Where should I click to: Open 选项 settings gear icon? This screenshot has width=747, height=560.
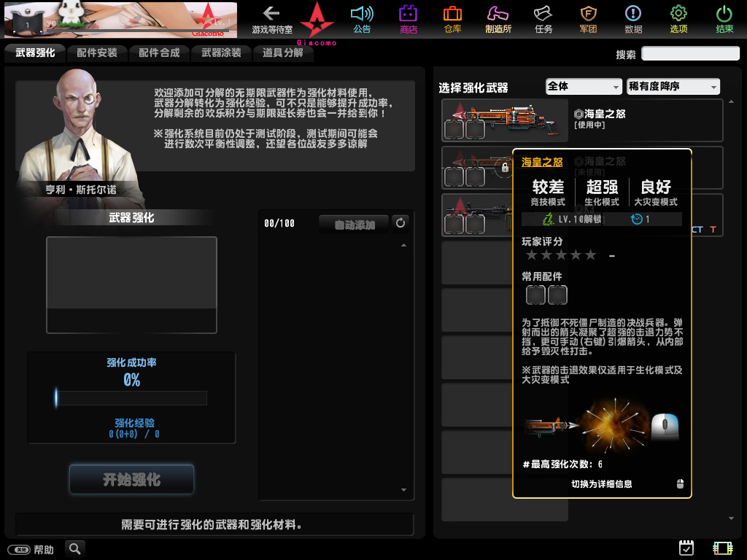tap(678, 19)
